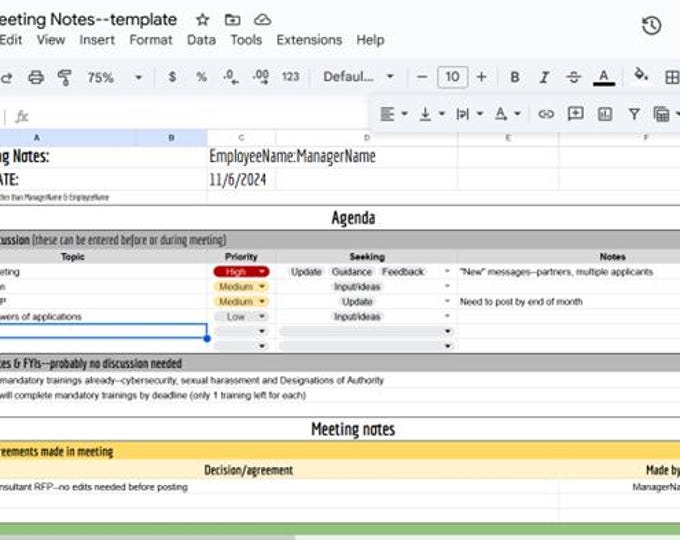Screen dimensions: 680x540
Task: Format as percent icon
Action: (201, 77)
